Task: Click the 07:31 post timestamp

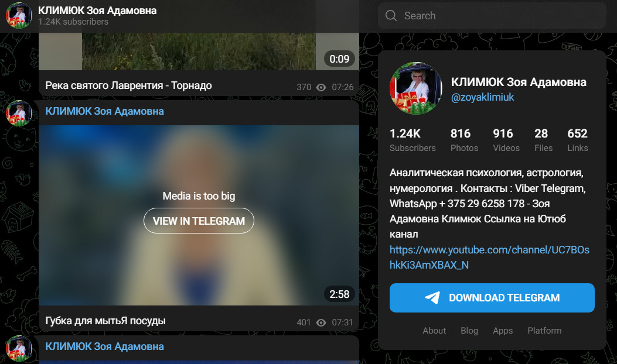Action: pos(343,322)
